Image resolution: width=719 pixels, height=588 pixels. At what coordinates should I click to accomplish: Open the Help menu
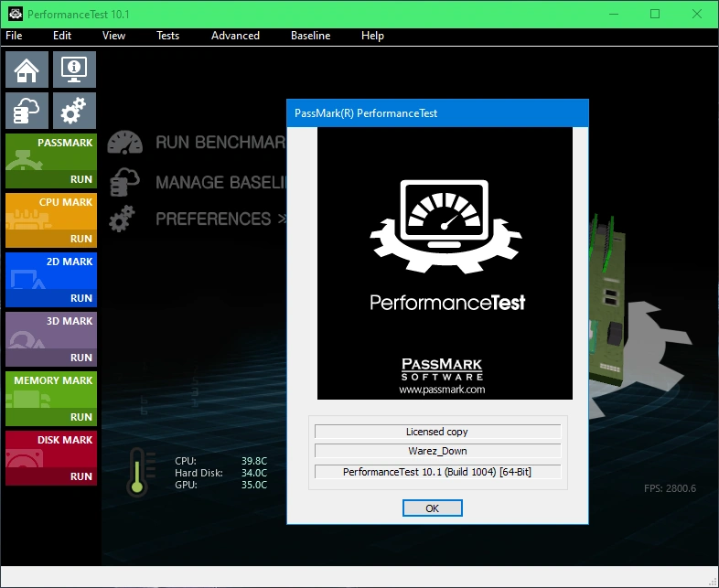pos(372,36)
